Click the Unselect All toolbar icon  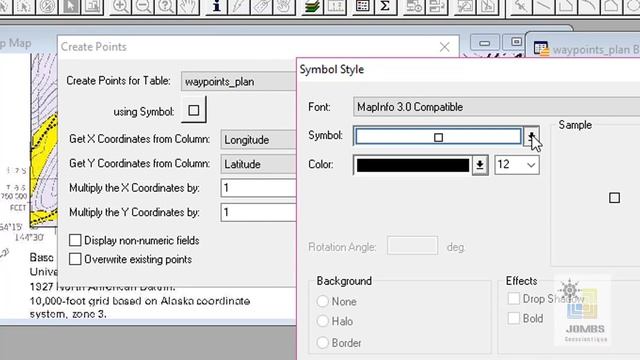pos(47,7)
